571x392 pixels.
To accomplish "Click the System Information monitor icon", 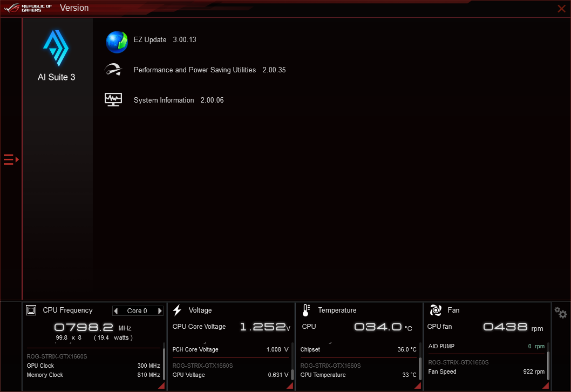I will click(x=113, y=99).
